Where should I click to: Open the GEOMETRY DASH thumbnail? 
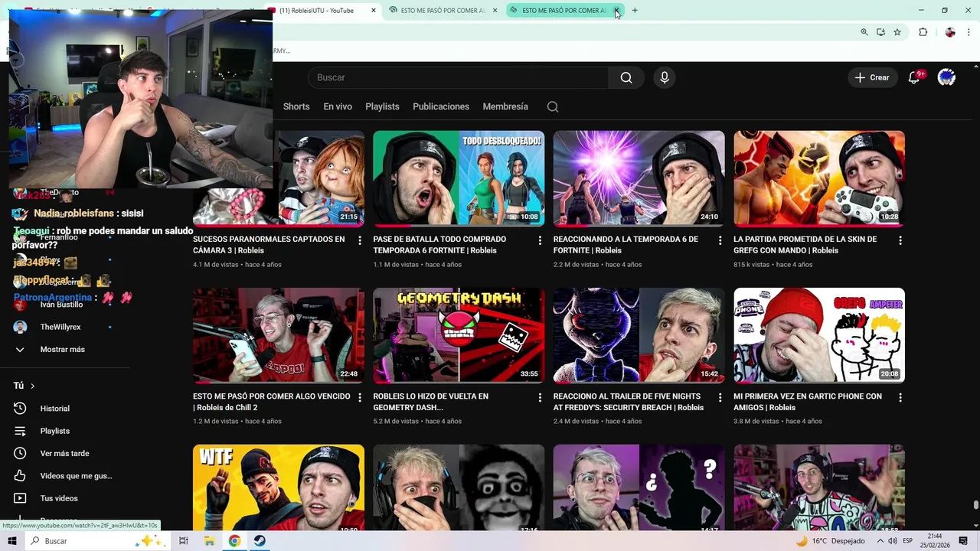tap(459, 335)
